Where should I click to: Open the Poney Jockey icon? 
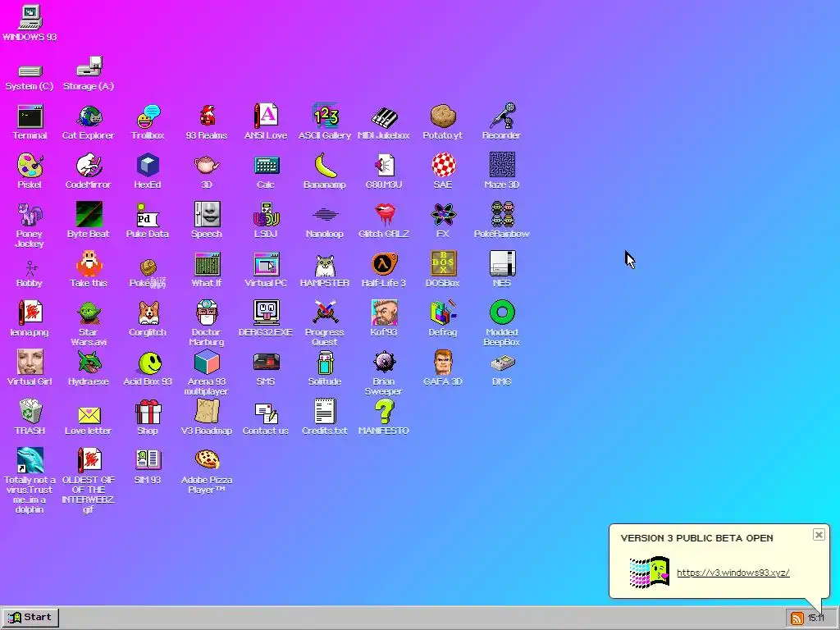(x=30, y=215)
